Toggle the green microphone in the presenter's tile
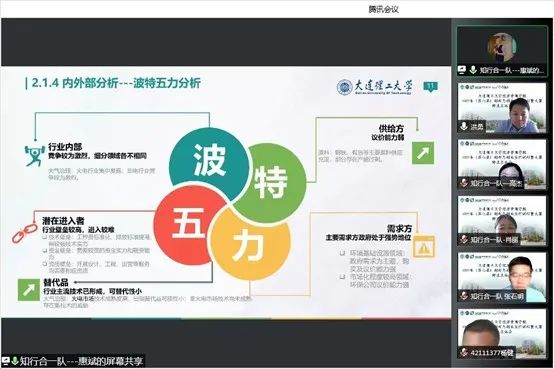554x369 pixels. click(x=473, y=70)
